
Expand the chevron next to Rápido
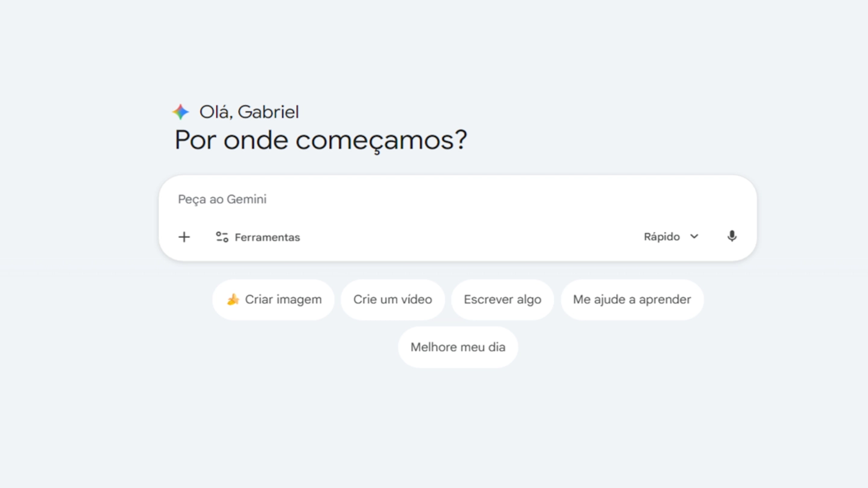tap(694, 236)
